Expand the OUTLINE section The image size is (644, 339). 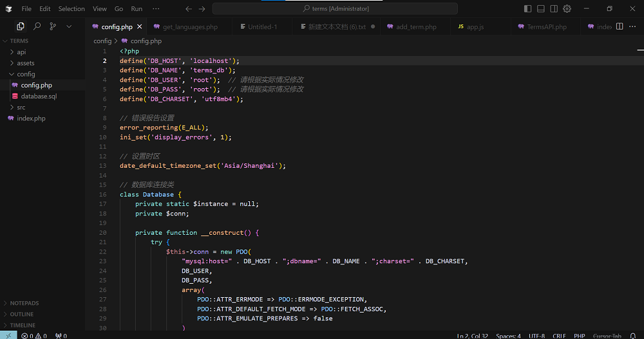tap(21, 314)
